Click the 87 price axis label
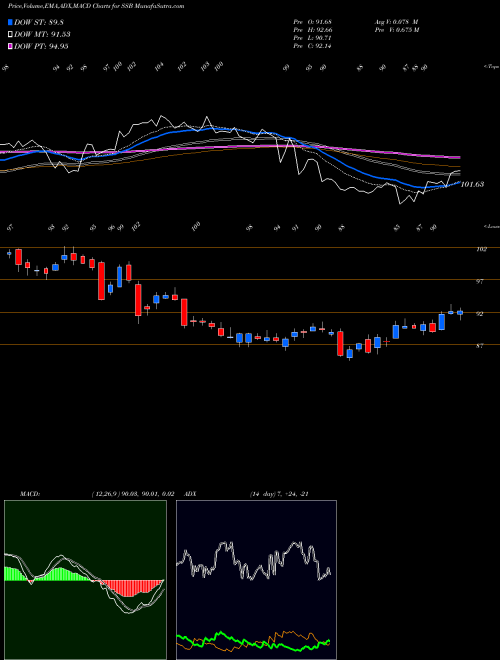 [479, 346]
